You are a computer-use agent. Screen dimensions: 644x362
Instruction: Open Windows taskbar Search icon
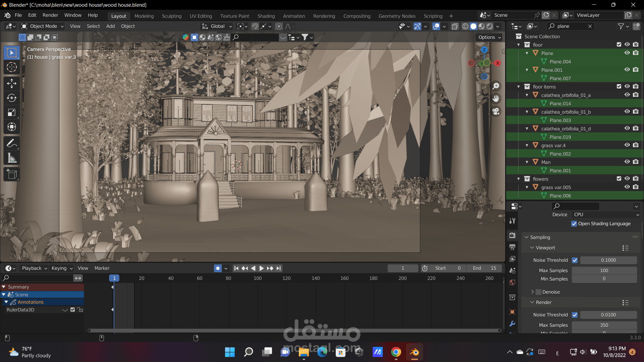tap(248, 352)
